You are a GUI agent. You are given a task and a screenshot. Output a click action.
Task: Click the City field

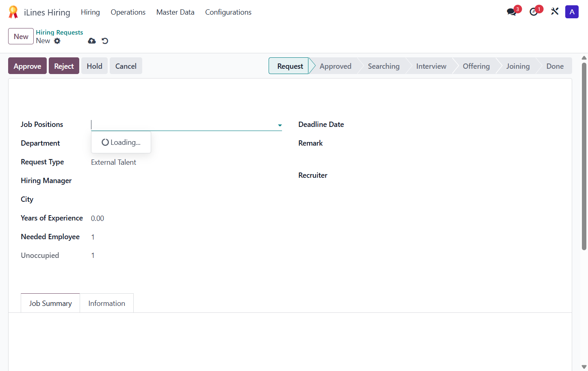(x=186, y=199)
